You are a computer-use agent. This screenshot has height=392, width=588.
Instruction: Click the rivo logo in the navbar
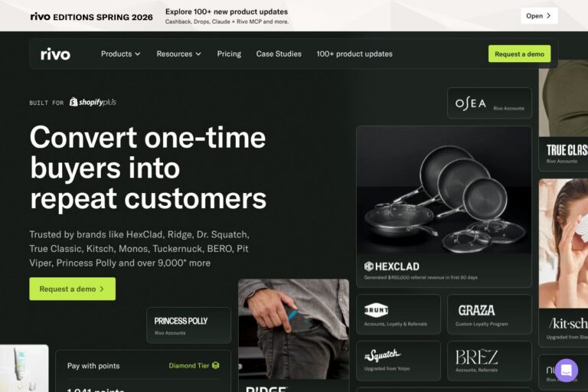pos(55,54)
